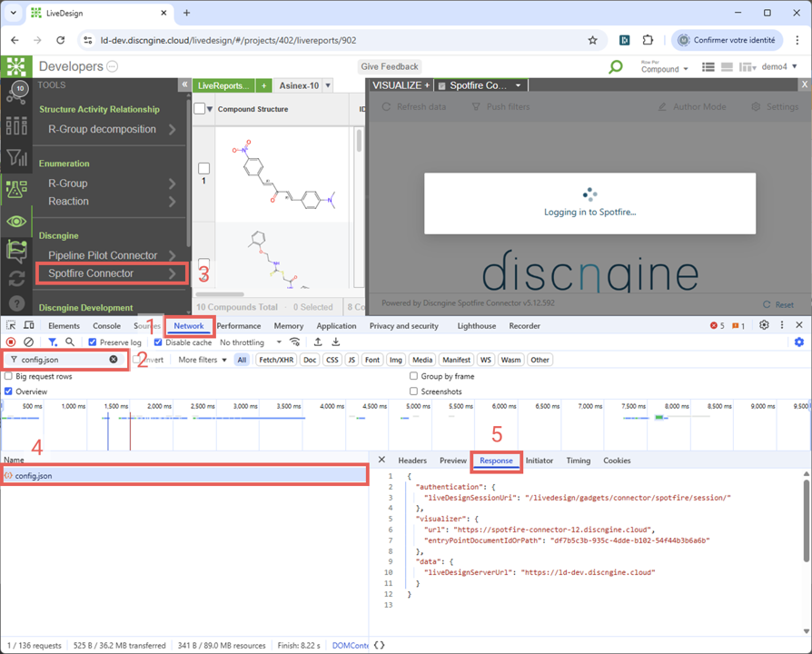Click the help question mark sidebar icon

pyautogui.click(x=16, y=303)
